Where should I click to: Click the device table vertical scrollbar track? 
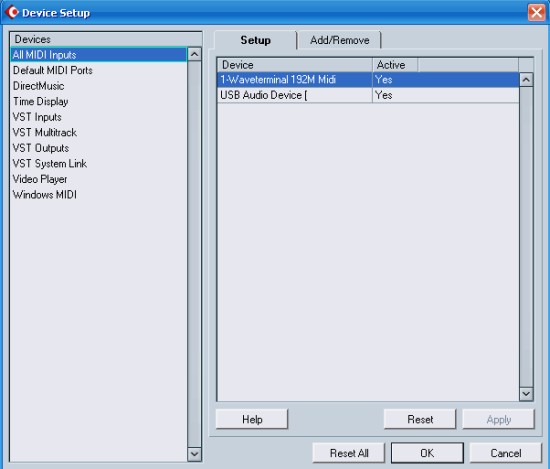click(526, 237)
